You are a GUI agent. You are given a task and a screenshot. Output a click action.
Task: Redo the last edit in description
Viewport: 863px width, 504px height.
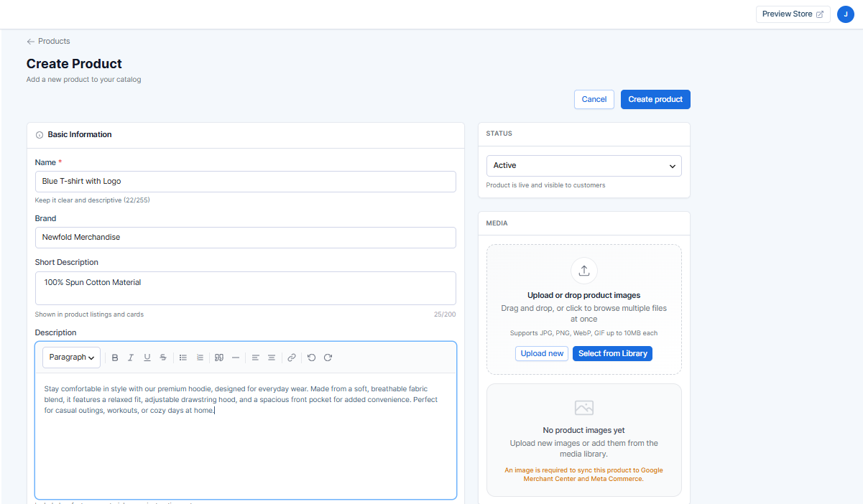click(328, 358)
